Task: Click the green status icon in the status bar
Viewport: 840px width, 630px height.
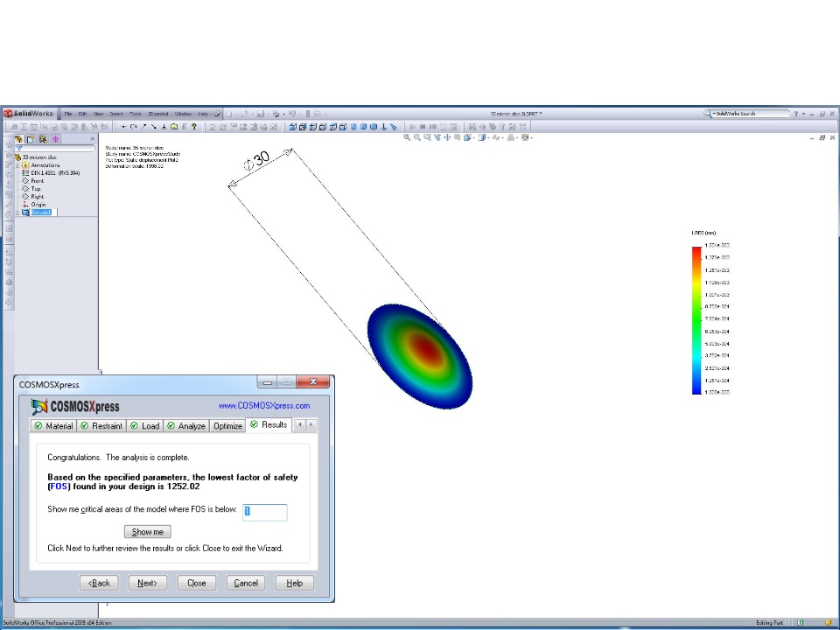Action: (800, 622)
